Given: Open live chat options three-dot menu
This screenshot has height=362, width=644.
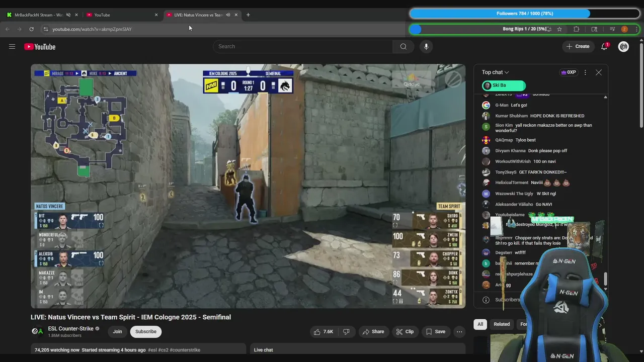Looking at the screenshot, I should (585, 72).
